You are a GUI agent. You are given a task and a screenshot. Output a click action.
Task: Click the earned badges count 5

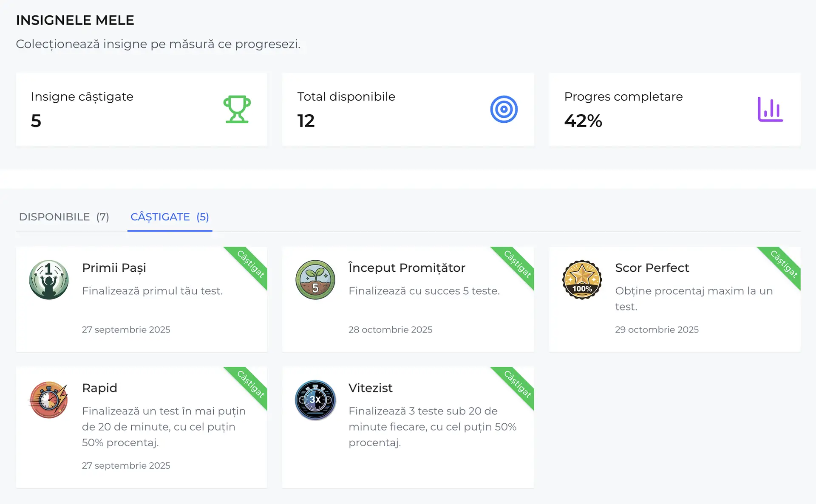36,121
